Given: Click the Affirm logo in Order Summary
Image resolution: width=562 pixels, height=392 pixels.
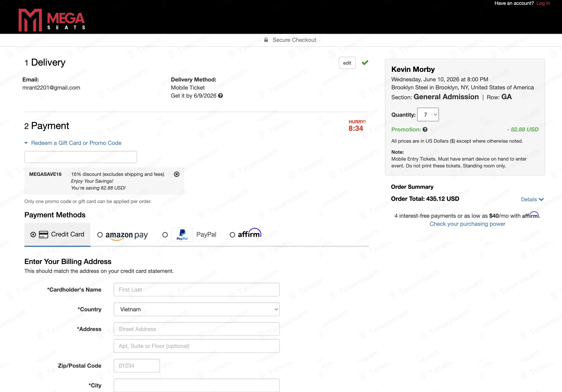Looking at the screenshot, I should (x=530, y=215).
